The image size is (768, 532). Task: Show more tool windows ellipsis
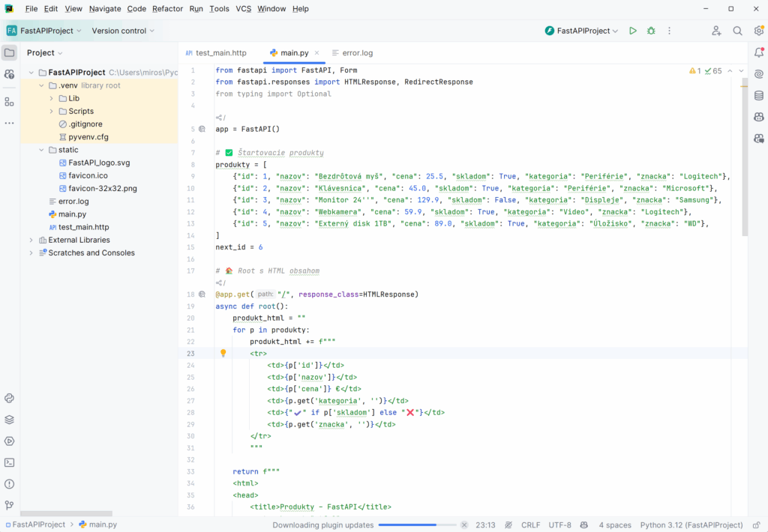pyautogui.click(x=9, y=124)
